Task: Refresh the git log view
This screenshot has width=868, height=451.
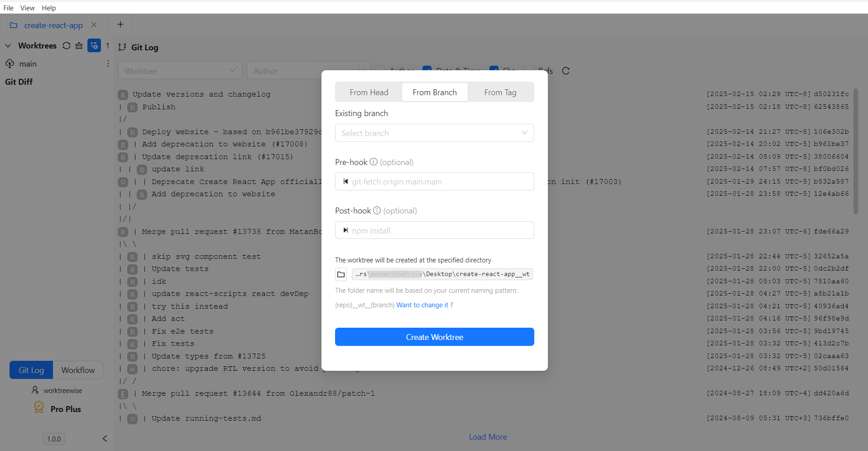Action: pos(566,71)
